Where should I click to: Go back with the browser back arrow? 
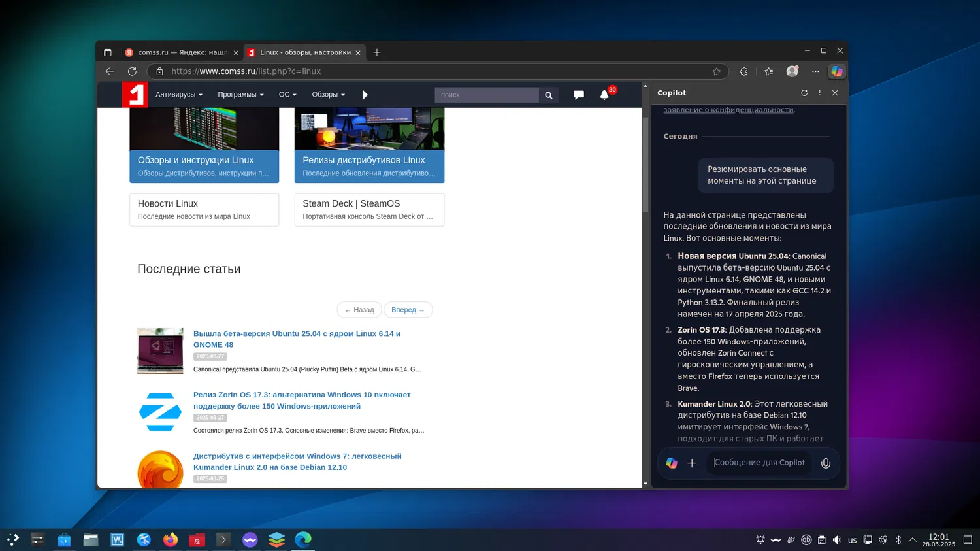click(x=110, y=71)
